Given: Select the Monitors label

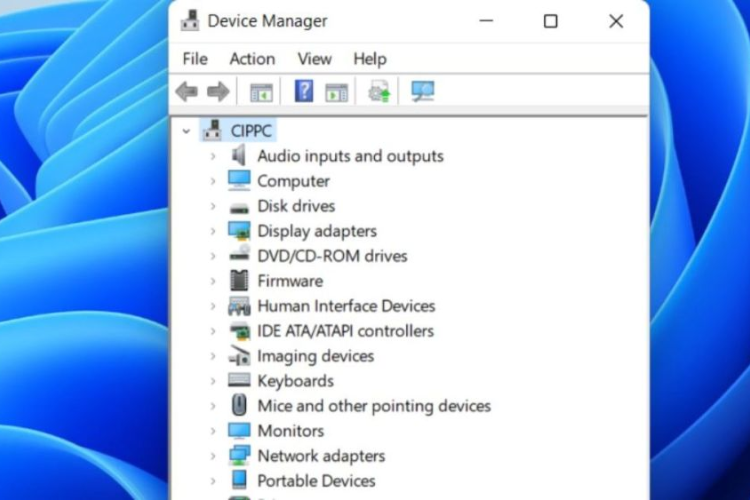Looking at the screenshot, I should click(x=291, y=431).
